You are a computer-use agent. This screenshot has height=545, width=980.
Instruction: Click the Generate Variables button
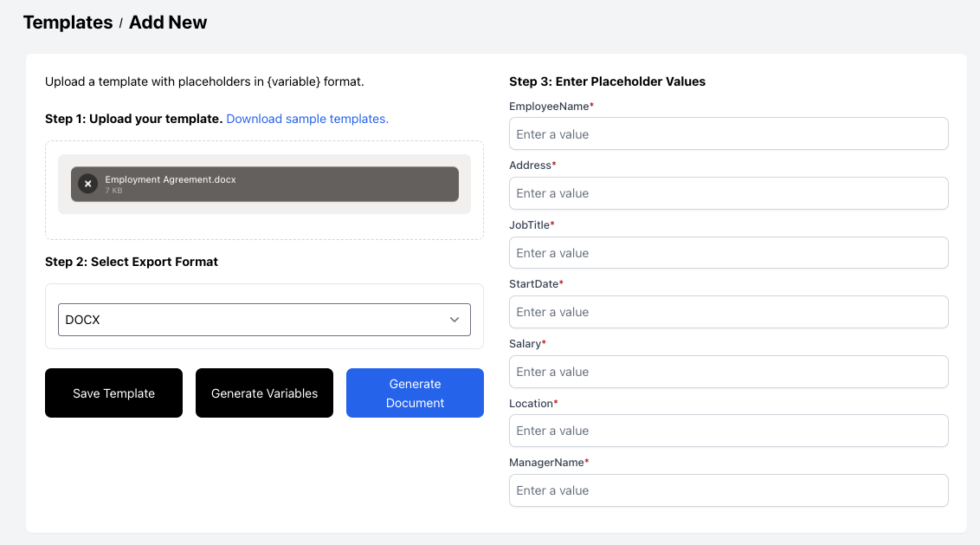pyautogui.click(x=264, y=393)
